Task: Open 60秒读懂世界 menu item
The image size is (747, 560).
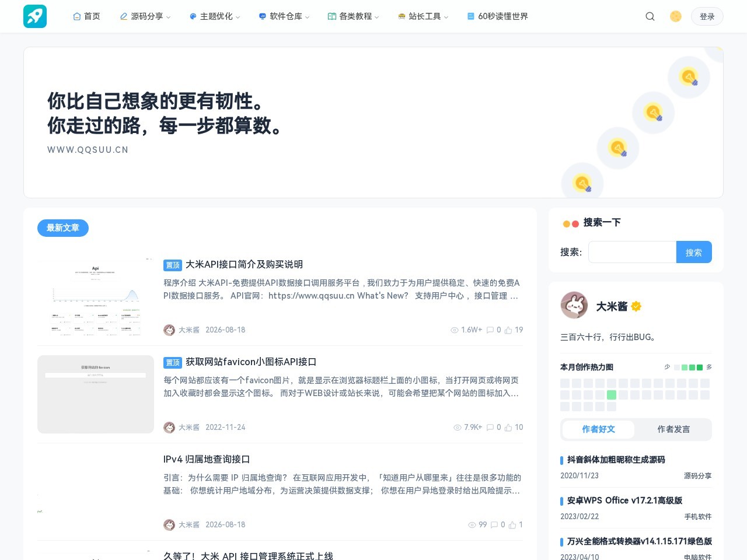Action: tap(497, 16)
